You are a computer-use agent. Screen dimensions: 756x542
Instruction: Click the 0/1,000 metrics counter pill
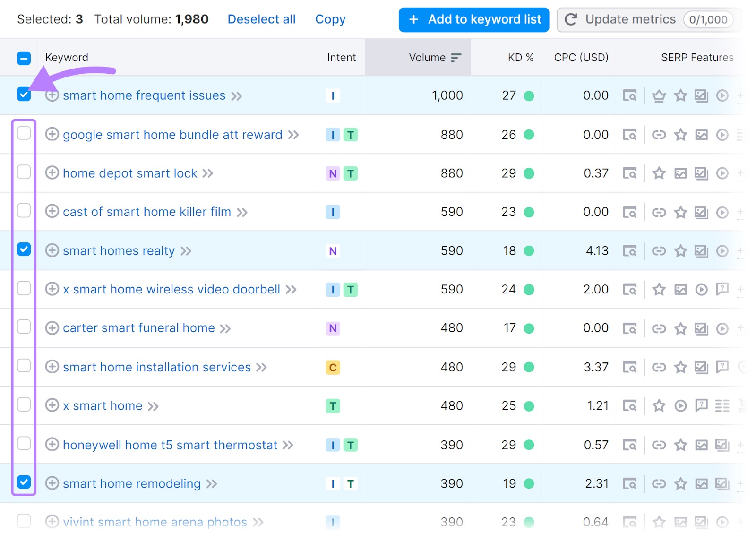click(x=708, y=19)
